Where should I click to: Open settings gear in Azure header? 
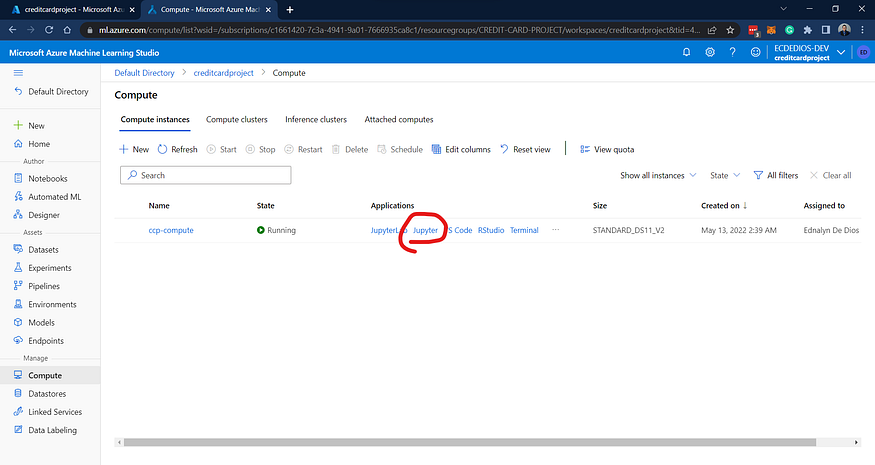tap(710, 52)
